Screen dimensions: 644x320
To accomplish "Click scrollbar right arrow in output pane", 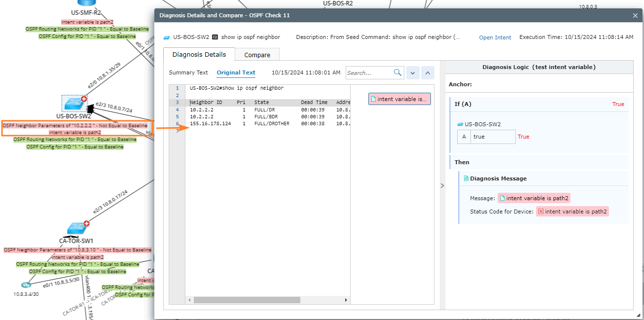I will coord(346,300).
